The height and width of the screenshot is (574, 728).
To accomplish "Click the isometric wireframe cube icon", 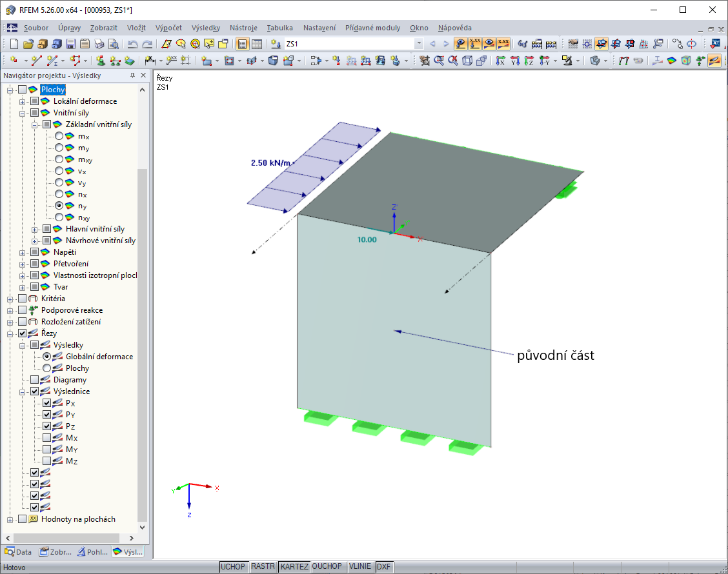I will point(467,61).
